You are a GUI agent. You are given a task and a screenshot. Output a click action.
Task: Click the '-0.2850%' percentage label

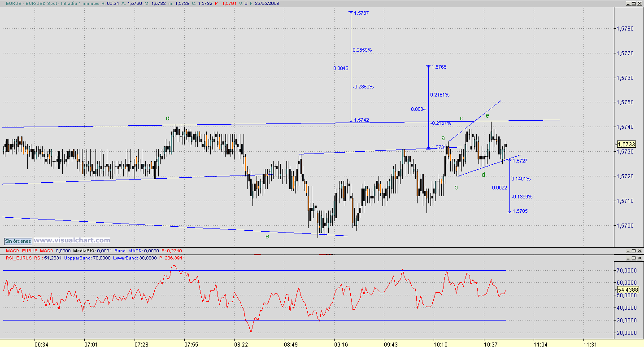click(363, 87)
